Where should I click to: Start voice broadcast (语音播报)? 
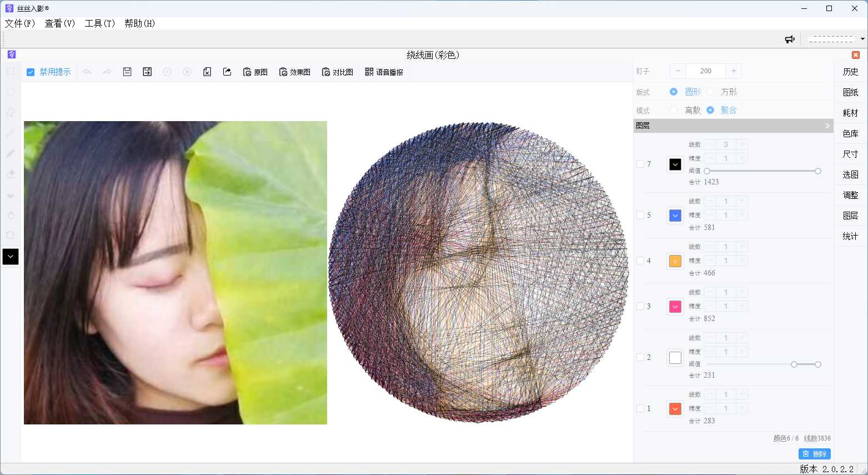click(x=384, y=72)
